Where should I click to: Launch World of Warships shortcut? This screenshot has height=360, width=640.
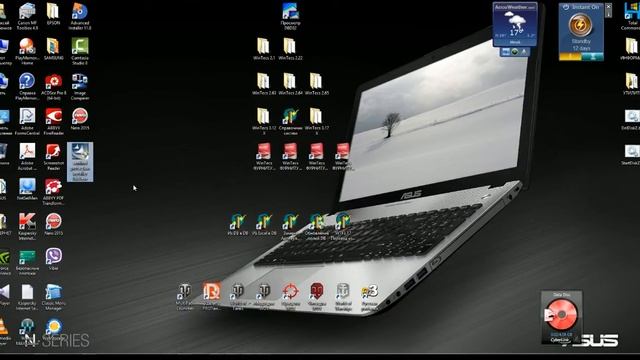tap(343, 297)
